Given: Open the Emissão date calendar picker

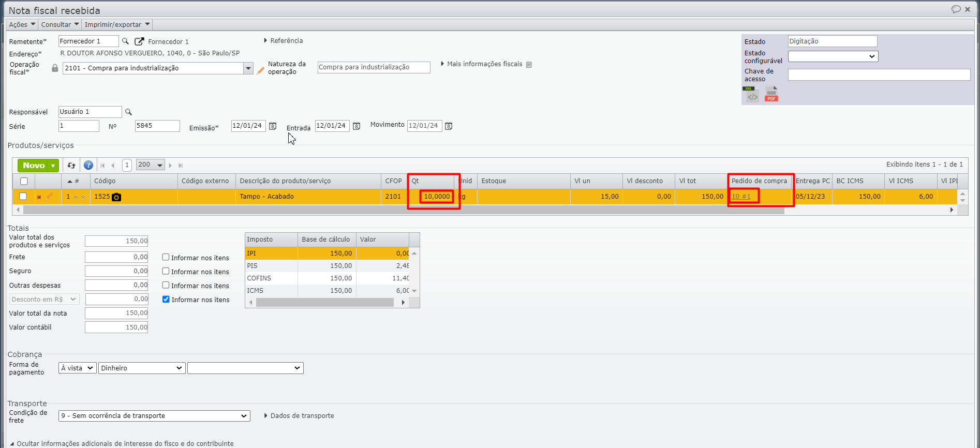Looking at the screenshot, I should pyautogui.click(x=273, y=126).
